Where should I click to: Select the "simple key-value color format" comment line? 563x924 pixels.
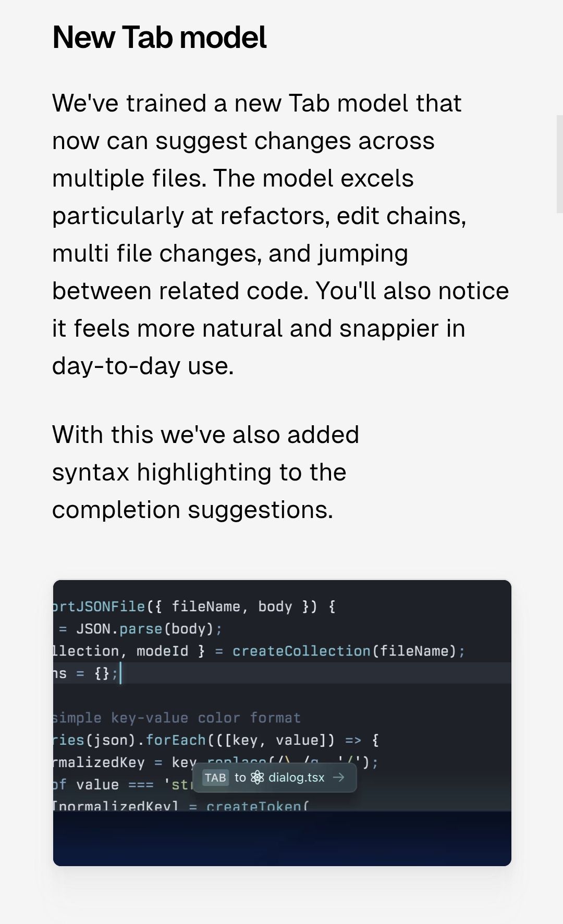(176, 718)
